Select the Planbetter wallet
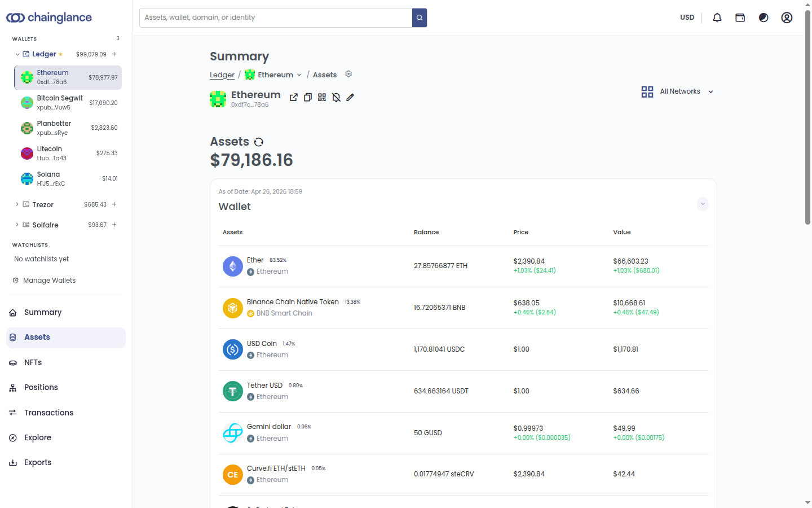The width and height of the screenshot is (812, 508). pyautogui.click(x=68, y=128)
